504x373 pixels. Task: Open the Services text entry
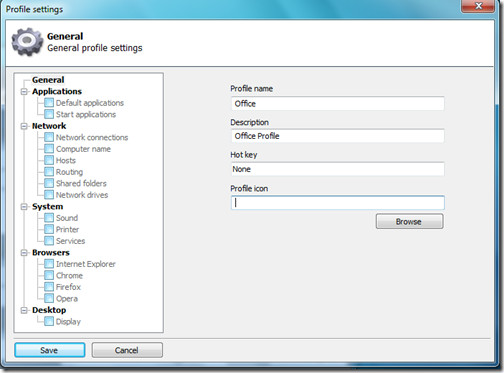70,241
